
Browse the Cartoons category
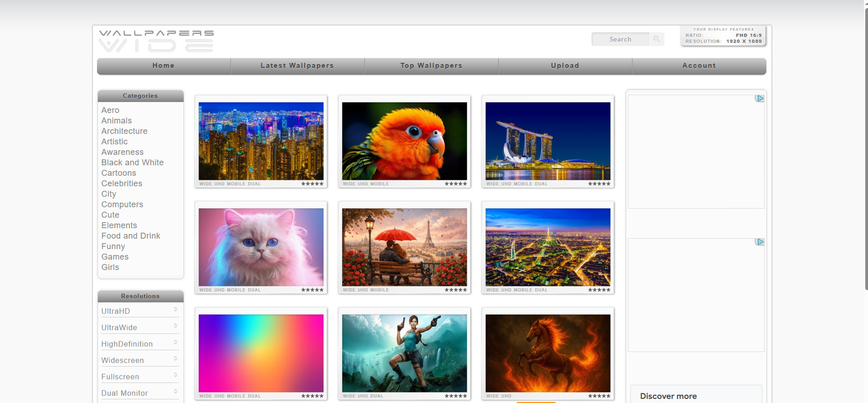[x=119, y=173]
